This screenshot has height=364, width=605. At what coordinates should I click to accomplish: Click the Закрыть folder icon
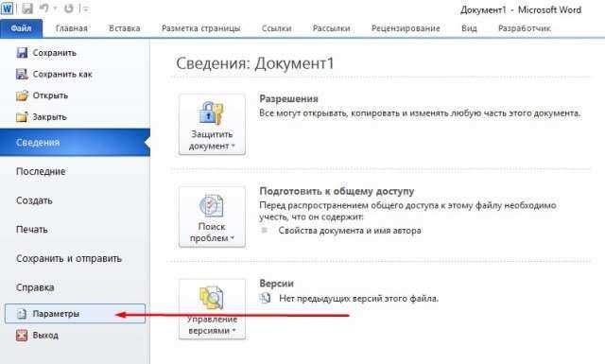(22, 116)
